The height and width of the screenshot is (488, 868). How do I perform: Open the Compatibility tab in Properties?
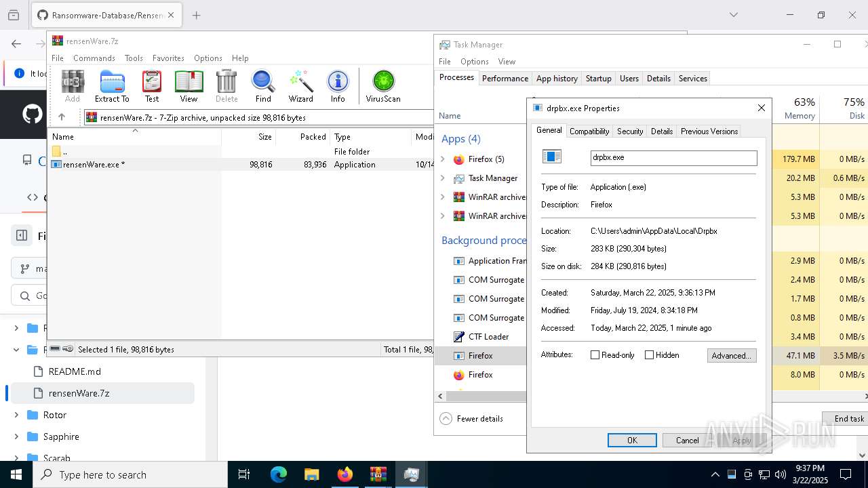tap(589, 131)
